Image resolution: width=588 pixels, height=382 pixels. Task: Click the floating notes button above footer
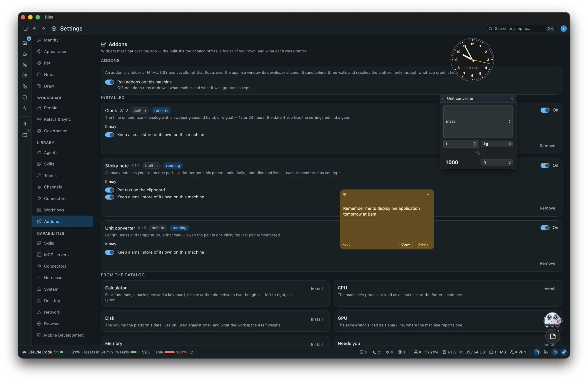pyautogui.click(x=553, y=336)
